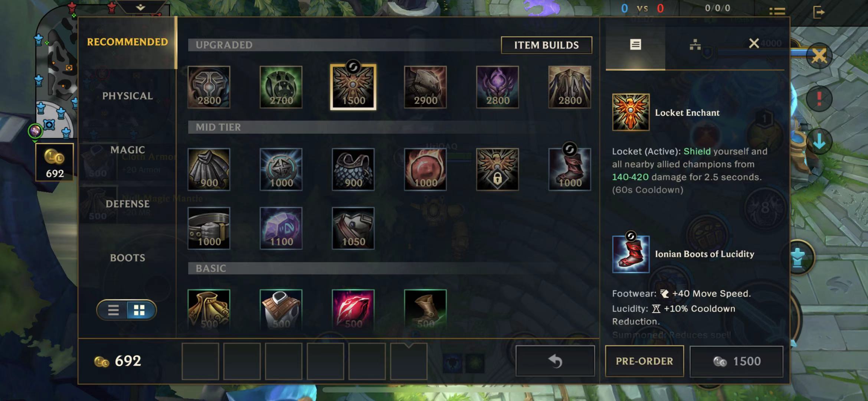Choose the red crystal 500 gold basic item
Viewport: 868px width, 401px height.
click(x=353, y=310)
